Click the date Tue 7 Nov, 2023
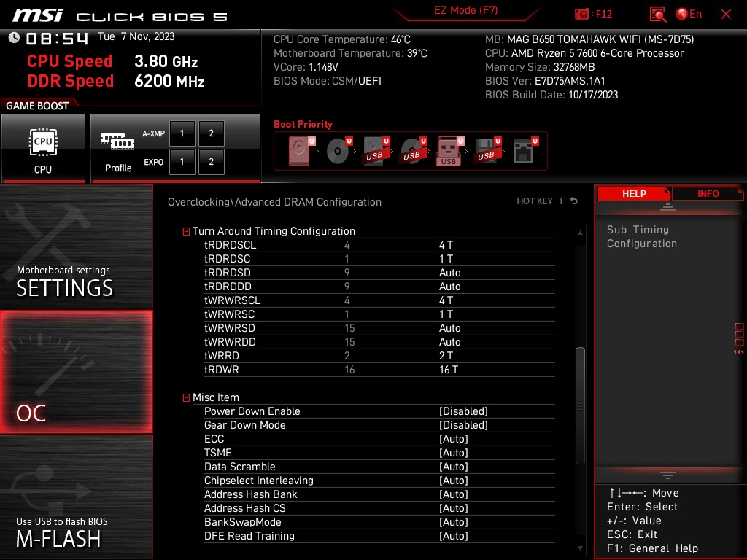The width and height of the screenshot is (747, 560). coord(136,36)
